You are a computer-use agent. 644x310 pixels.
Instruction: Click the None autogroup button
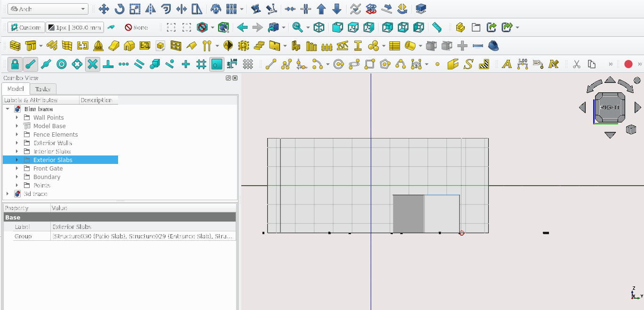click(136, 27)
